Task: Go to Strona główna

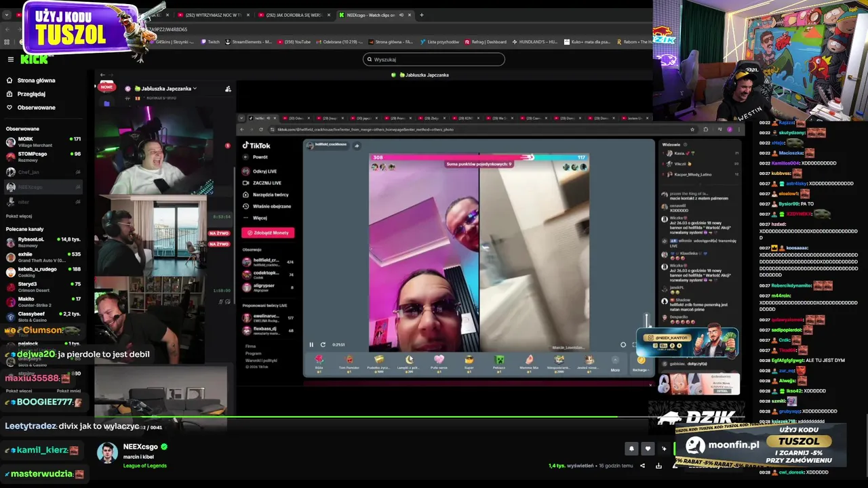Action: click(31, 80)
